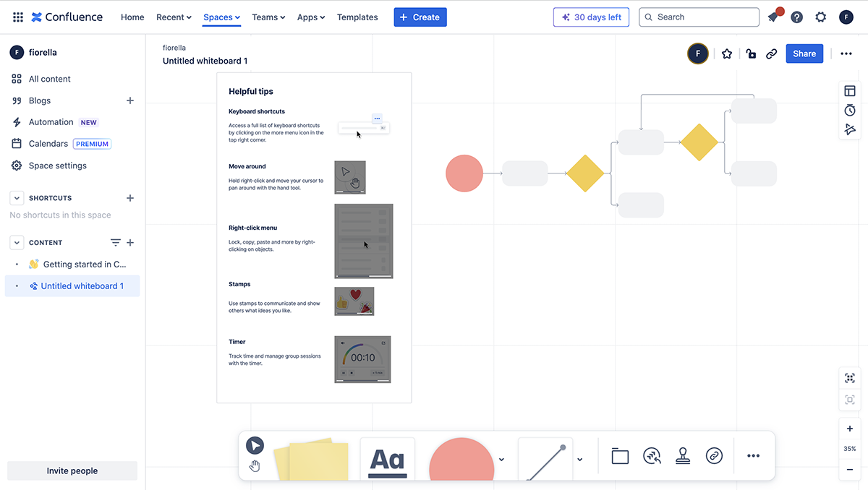Toggle the edit restrictions lock icon
This screenshot has width=868, height=490.
(x=751, y=53)
